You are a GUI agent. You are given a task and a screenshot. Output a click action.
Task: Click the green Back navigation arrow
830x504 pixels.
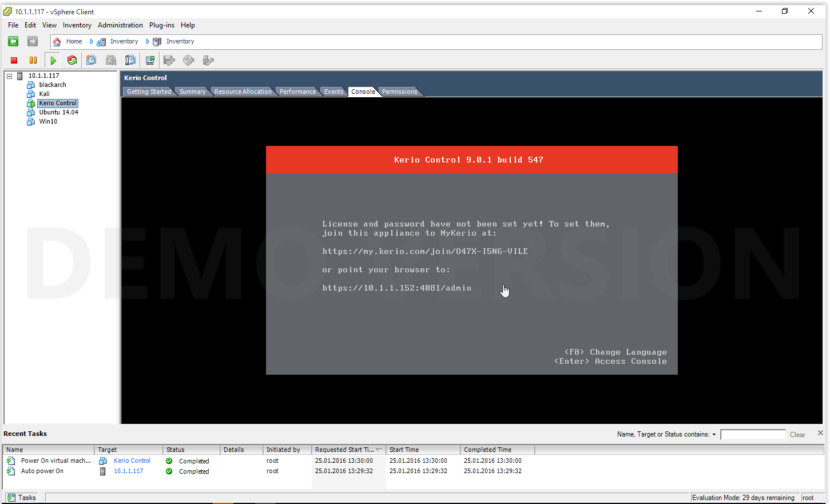[x=13, y=41]
